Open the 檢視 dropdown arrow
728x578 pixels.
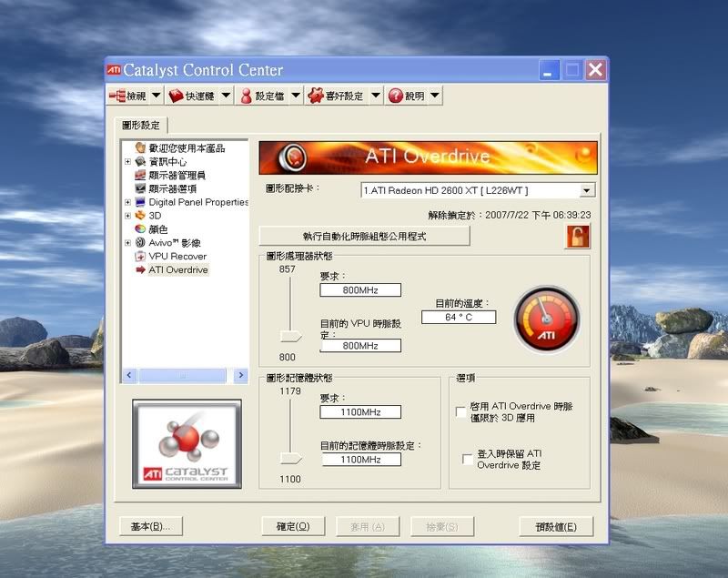click(x=157, y=96)
